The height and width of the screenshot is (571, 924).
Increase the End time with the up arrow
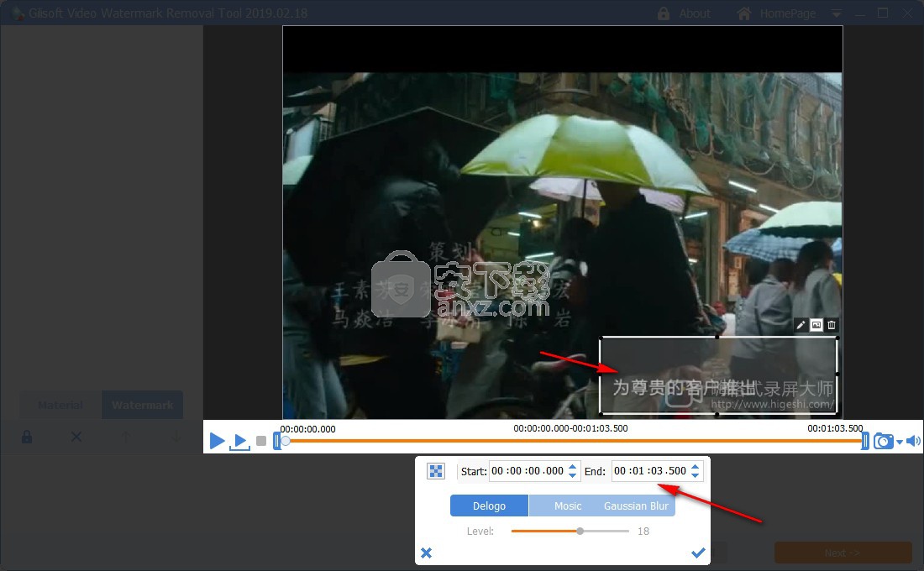695,466
